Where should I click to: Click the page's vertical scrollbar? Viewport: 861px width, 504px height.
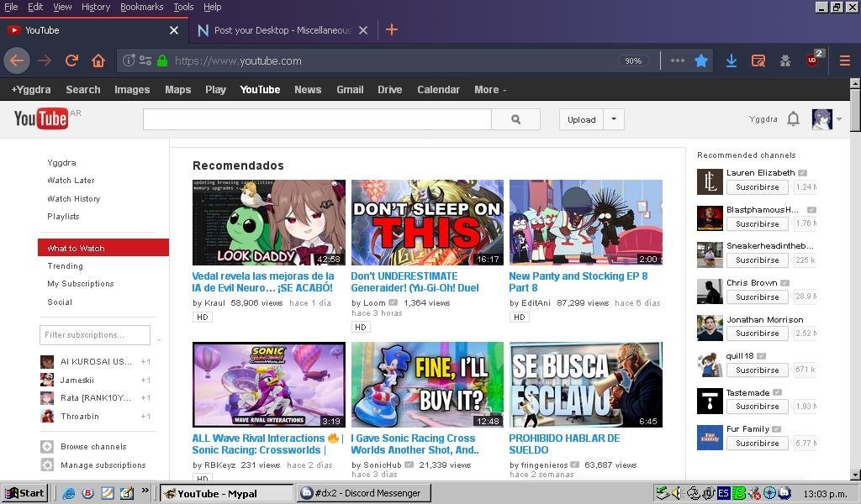855,277
